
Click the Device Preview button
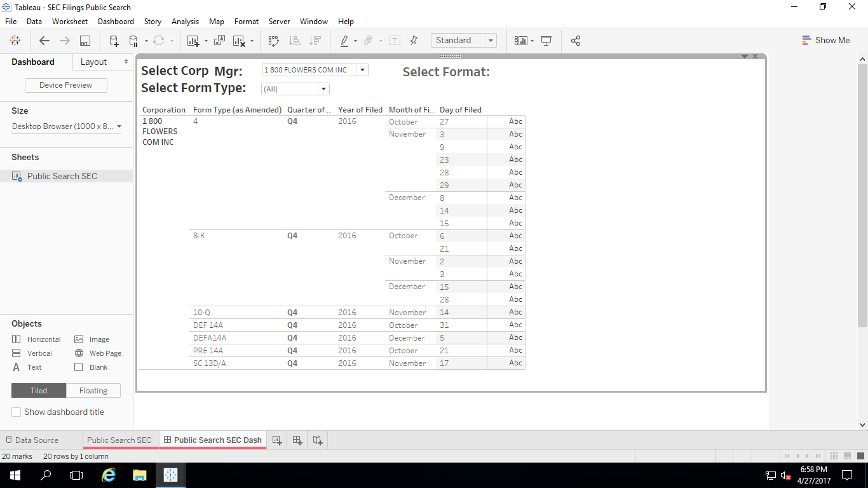coord(66,85)
